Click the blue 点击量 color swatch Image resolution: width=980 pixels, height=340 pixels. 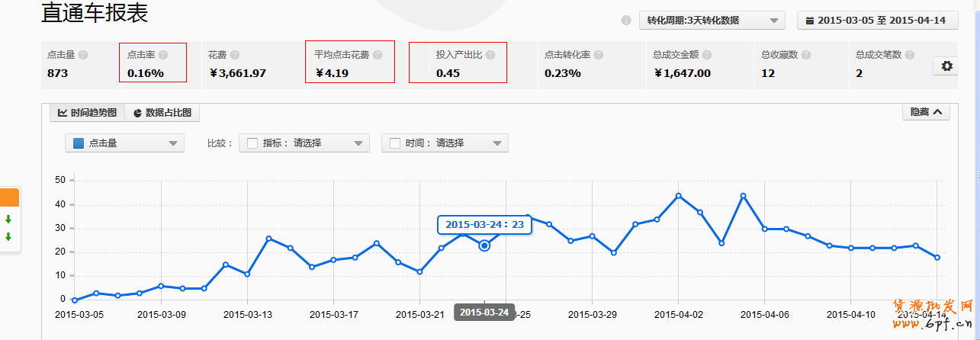78,143
